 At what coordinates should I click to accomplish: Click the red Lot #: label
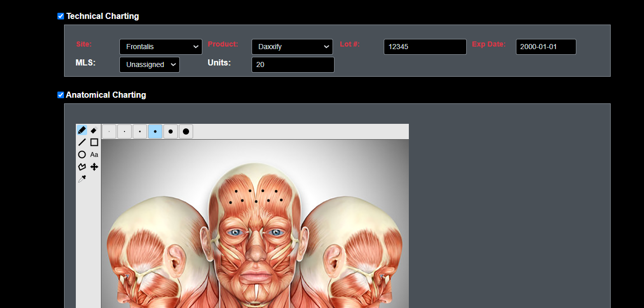click(350, 45)
